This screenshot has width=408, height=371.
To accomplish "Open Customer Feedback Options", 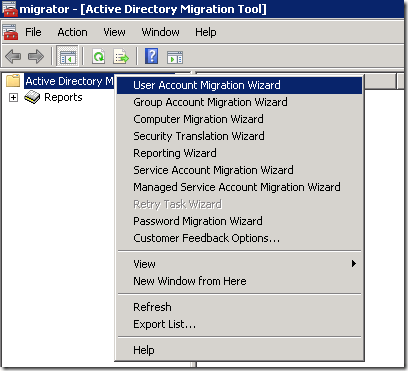I will point(239,238).
